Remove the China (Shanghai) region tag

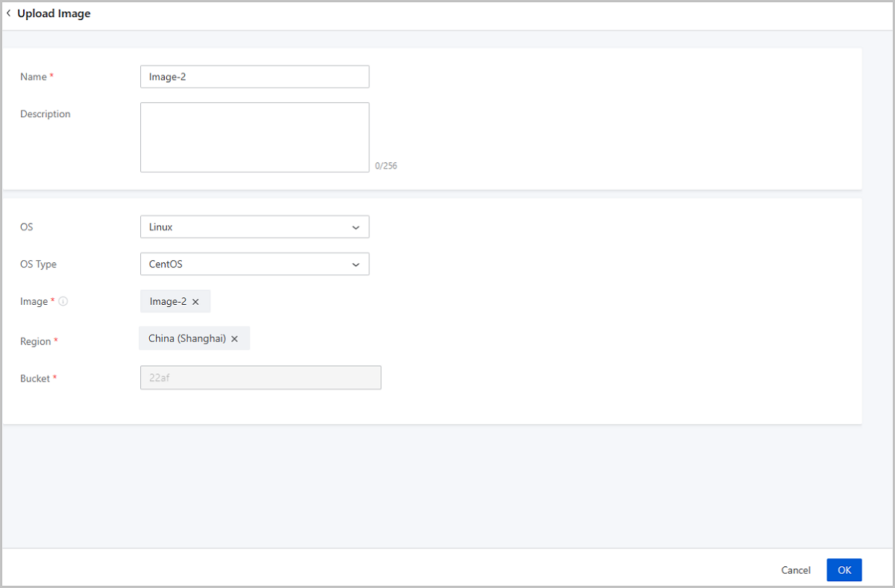[x=234, y=339]
